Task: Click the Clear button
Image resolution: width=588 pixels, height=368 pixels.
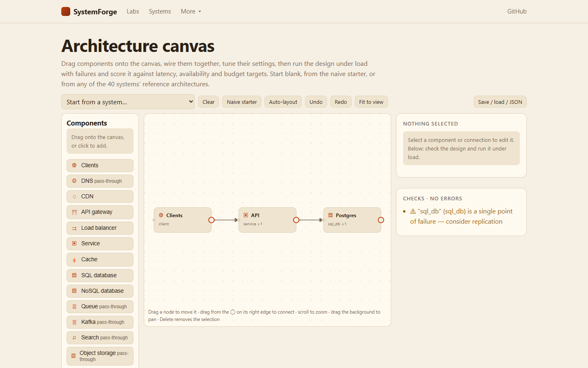Action: click(209, 102)
